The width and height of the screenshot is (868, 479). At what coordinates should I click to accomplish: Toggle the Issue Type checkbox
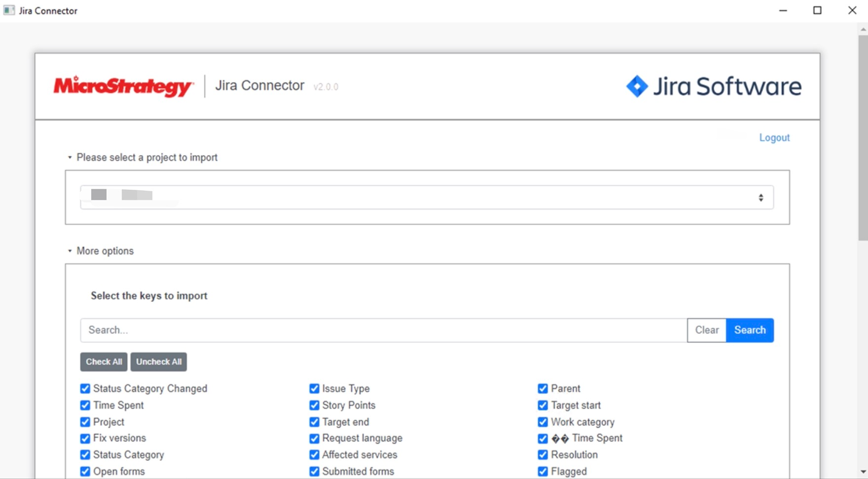pyautogui.click(x=314, y=389)
